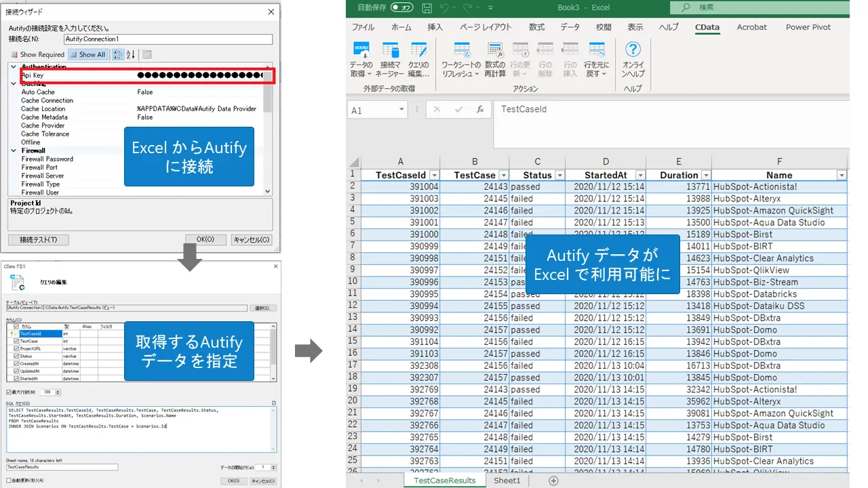The image size is (868, 488).
Task: Switch to the CData ribbon tab
Action: pos(707,27)
